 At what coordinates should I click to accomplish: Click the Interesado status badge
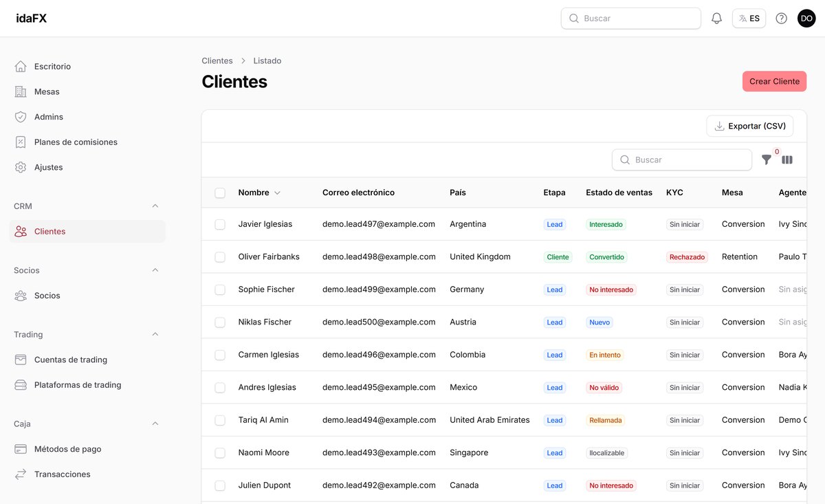[606, 224]
